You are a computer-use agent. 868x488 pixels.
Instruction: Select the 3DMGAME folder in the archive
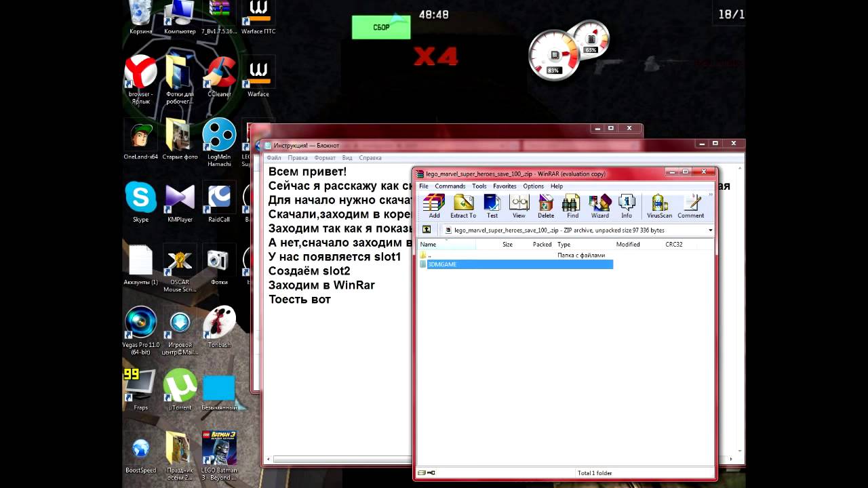pyautogui.click(x=515, y=264)
